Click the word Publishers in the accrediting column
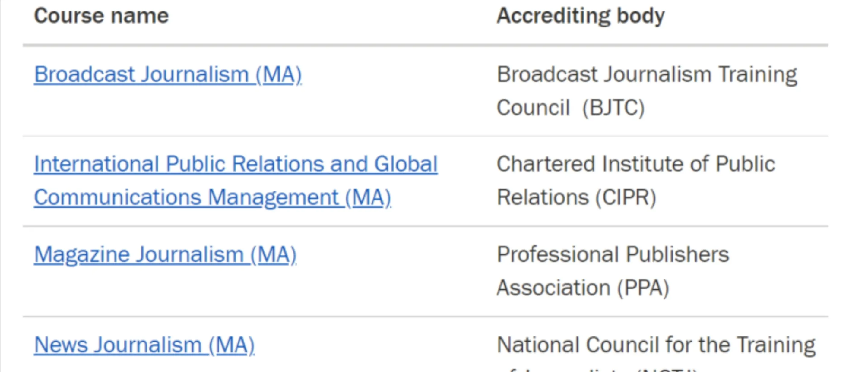The height and width of the screenshot is (372, 868). (677, 254)
